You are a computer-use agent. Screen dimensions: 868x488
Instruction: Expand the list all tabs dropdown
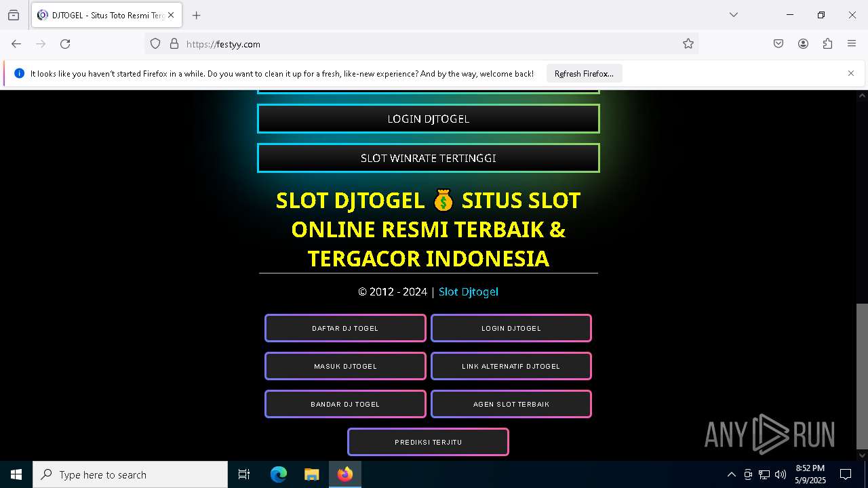[733, 15]
